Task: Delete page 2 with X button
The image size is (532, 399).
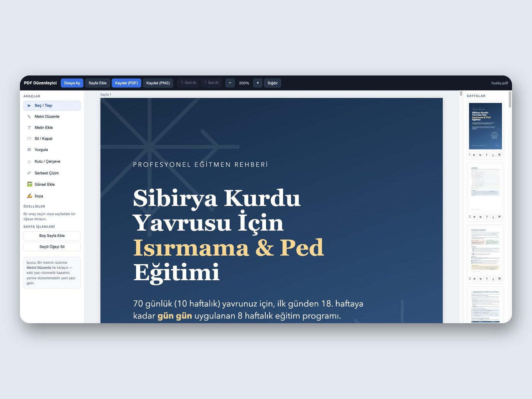Action: coord(499,216)
